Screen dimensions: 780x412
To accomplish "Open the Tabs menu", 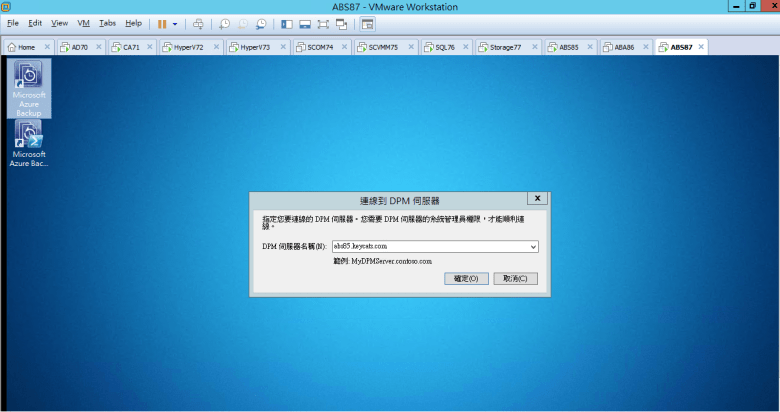I will (x=107, y=23).
